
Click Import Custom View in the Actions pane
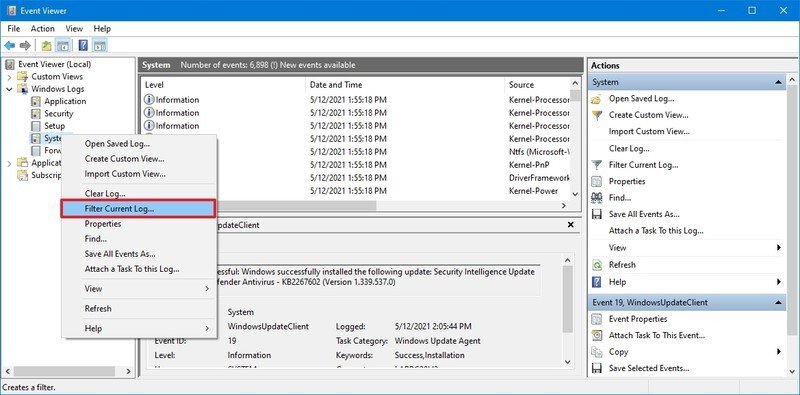(649, 132)
